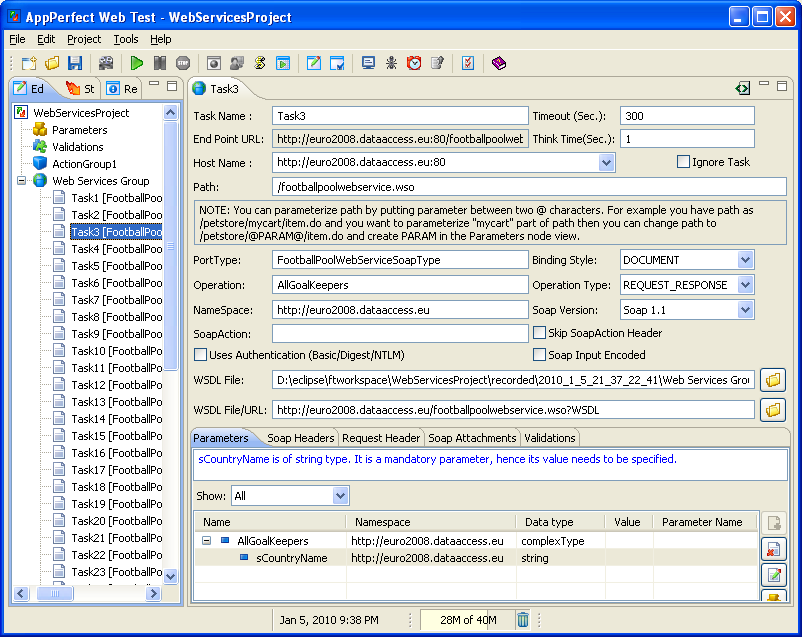This screenshot has width=802, height=637.
Task: Select the sCountryName parameter row
Action: pos(476,558)
